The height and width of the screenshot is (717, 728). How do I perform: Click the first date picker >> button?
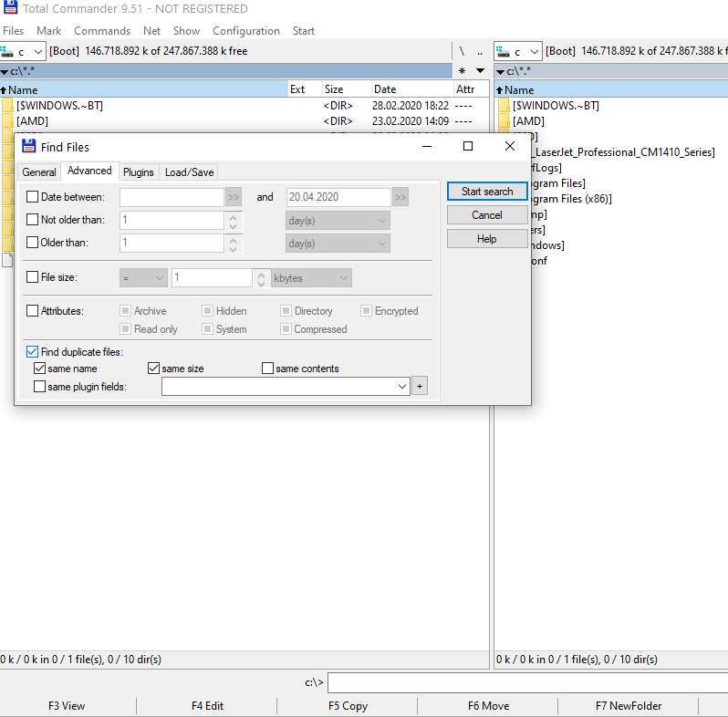coord(233,197)
